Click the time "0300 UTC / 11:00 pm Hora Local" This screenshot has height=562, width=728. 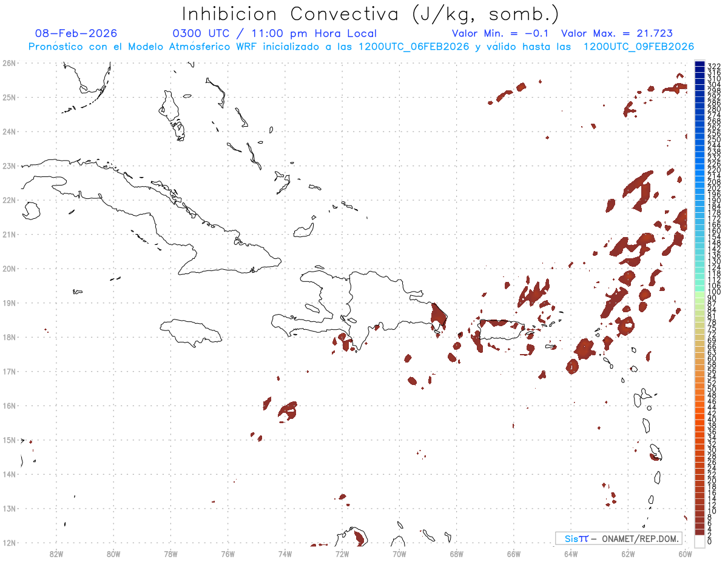[x=275, y=33]
